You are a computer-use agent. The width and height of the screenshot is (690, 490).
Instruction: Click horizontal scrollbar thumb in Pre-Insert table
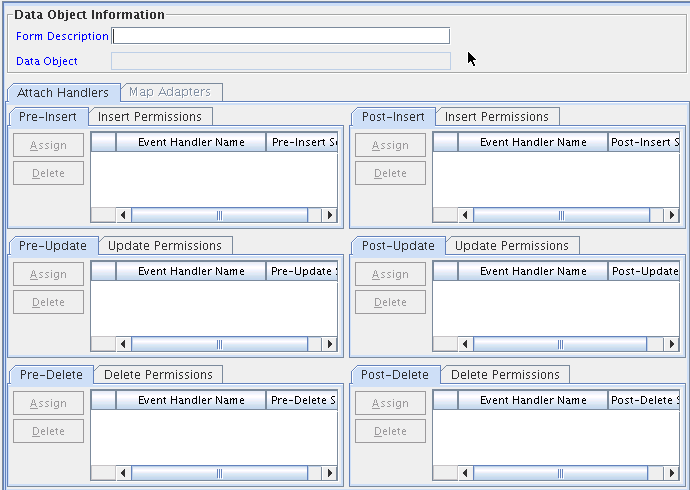(220, 215)
